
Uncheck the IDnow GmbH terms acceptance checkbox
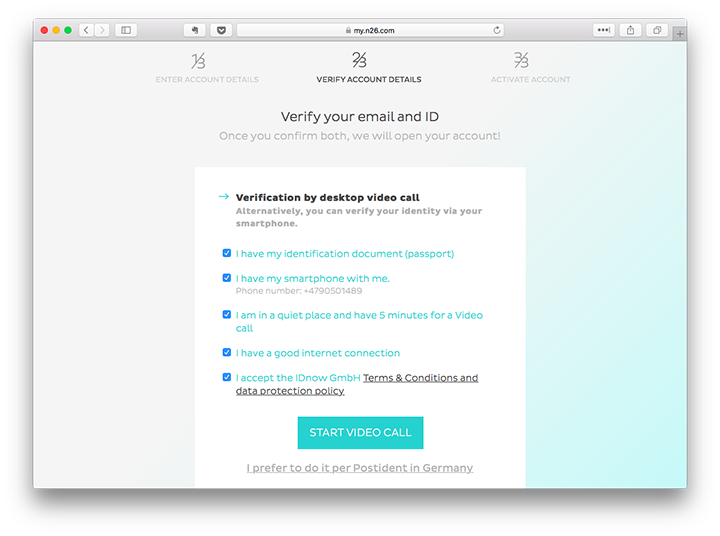click(227, 377)
